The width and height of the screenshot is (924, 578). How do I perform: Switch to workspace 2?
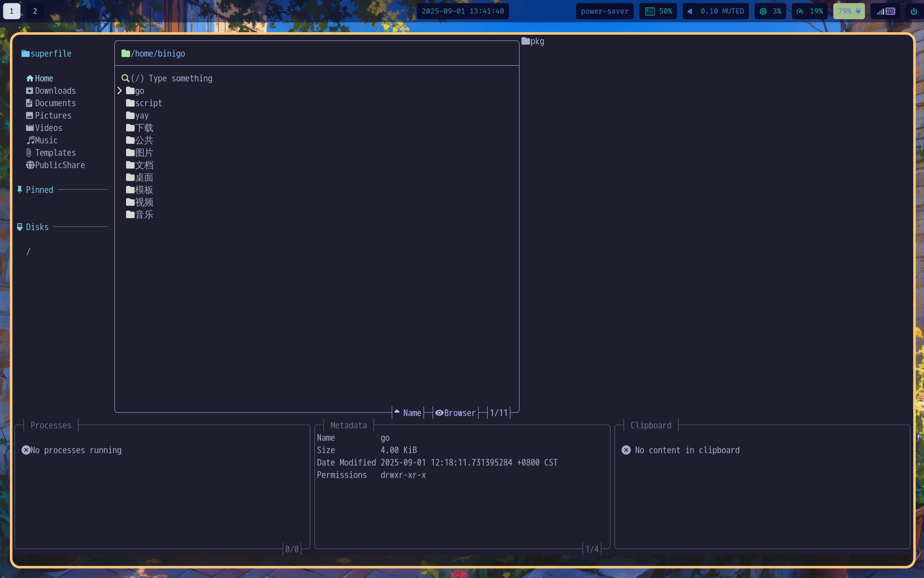pyautogui.click(x=35, y=11)
